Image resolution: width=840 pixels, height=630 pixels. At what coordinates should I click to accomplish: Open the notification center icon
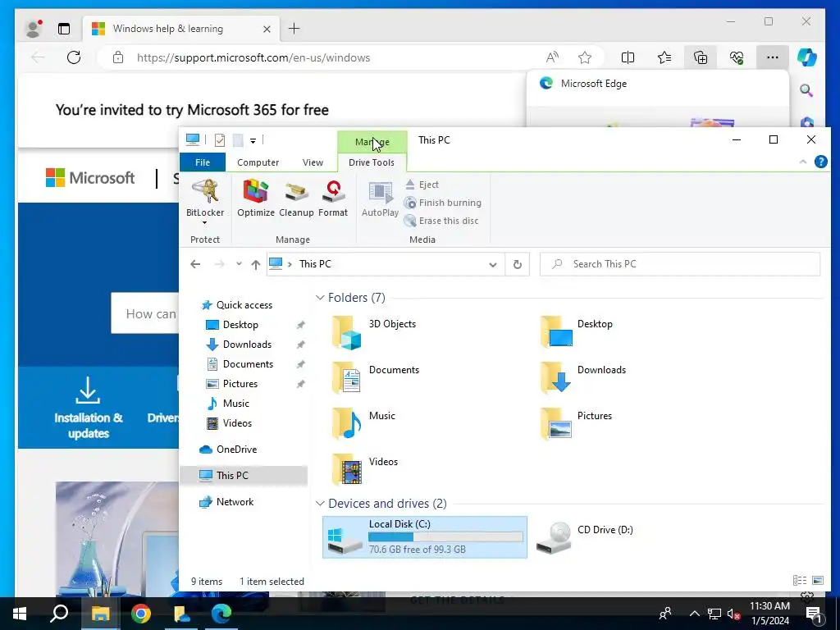(814, 614)
